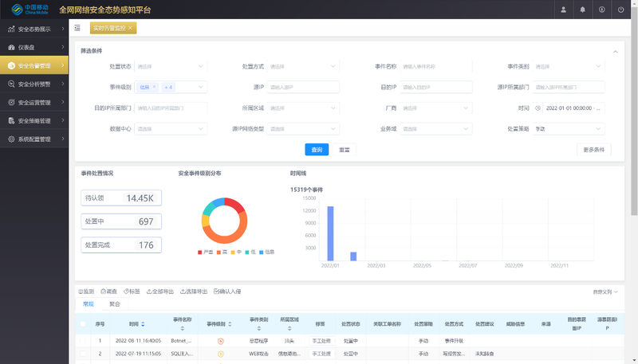This screenshot has height=364, width=638.
Task: Click the 调查 toolbar action
Action: [109, 292]
